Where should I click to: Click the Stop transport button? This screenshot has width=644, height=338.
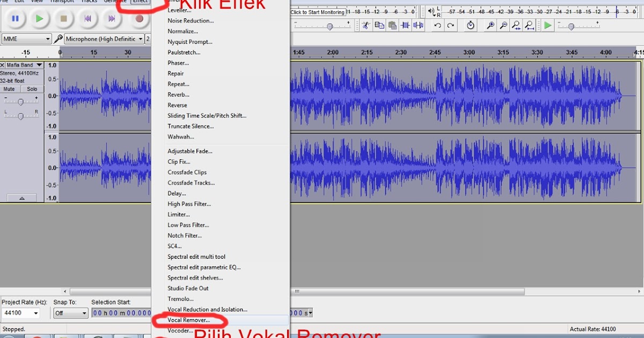point(63,19)
